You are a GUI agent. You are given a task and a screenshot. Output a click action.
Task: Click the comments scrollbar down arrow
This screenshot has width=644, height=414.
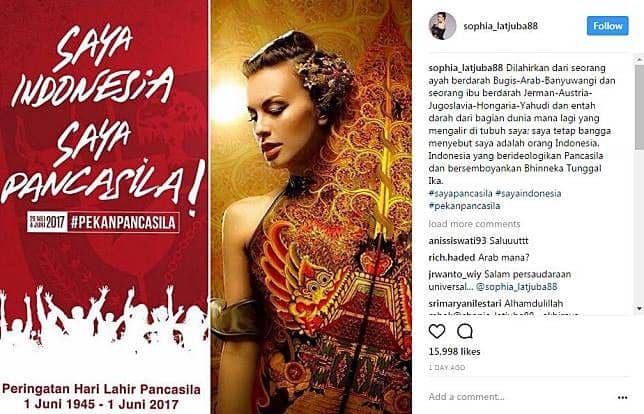639,308
